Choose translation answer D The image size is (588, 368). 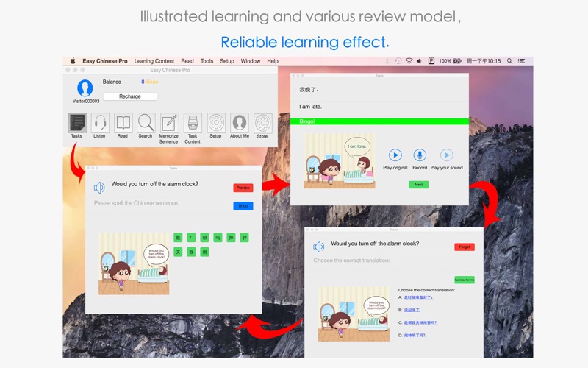(415, 336)
